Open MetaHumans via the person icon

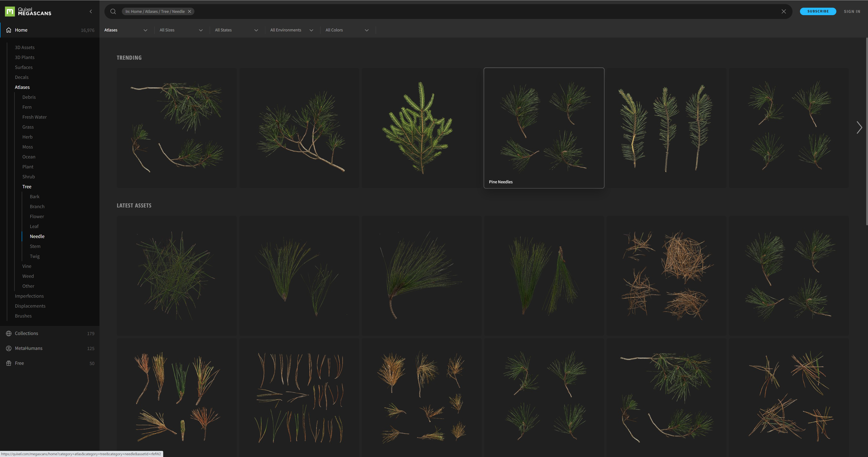[x=9, y=348]
